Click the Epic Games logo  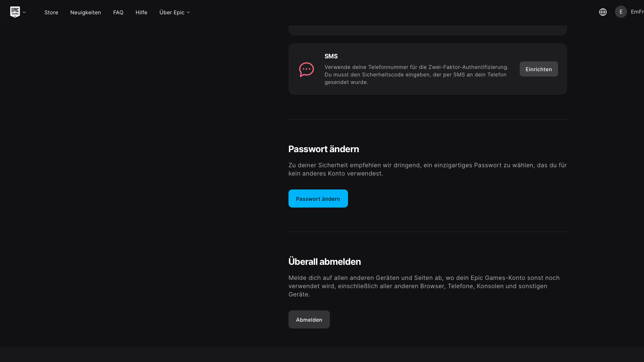(15, 12)
